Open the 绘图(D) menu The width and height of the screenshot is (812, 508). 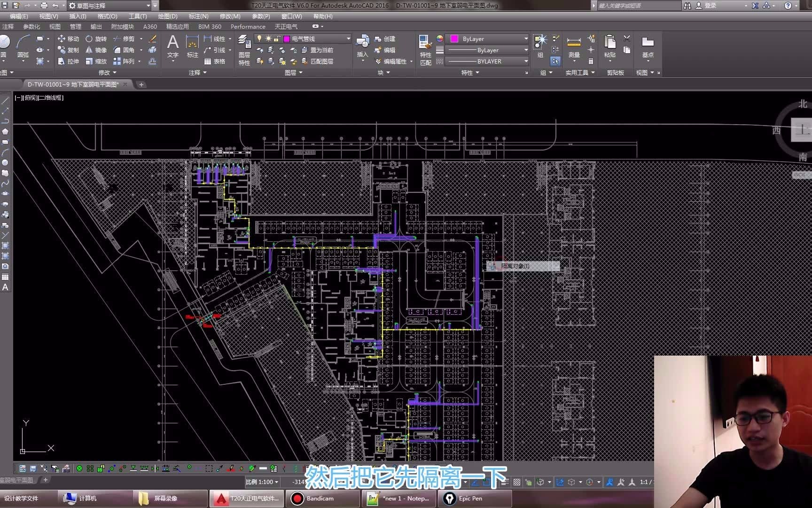[x=167, y=16]
